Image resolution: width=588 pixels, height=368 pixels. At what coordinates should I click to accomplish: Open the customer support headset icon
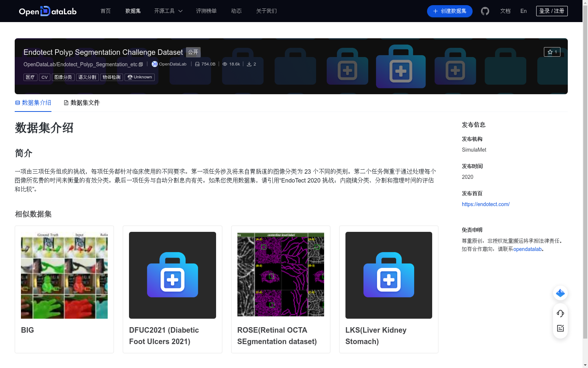(x=560, y=313)
